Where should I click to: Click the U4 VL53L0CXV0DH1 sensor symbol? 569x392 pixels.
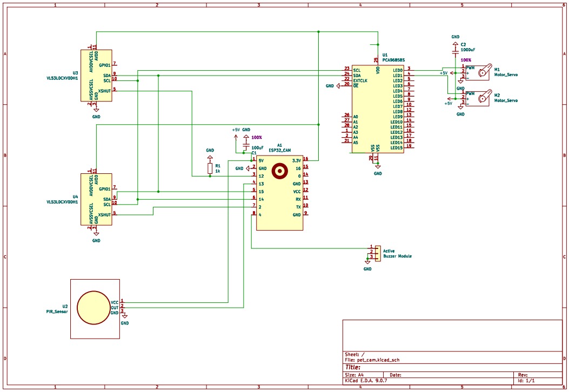click(x=96, y=199)
